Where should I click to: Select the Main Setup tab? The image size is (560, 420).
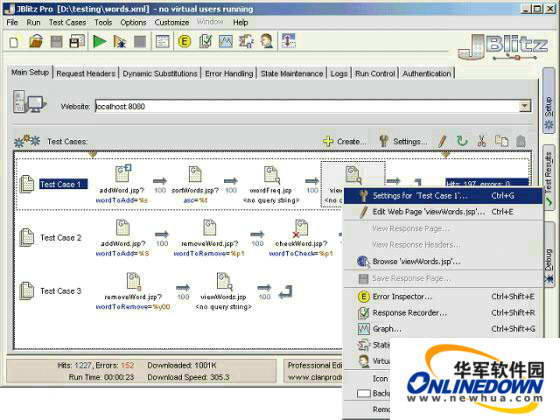point(30,72)
